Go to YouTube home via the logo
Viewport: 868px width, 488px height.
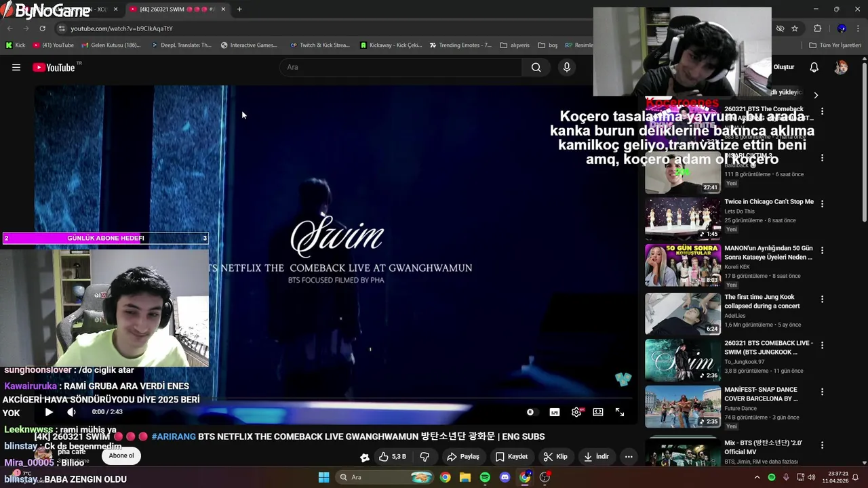tap(54, 67)
